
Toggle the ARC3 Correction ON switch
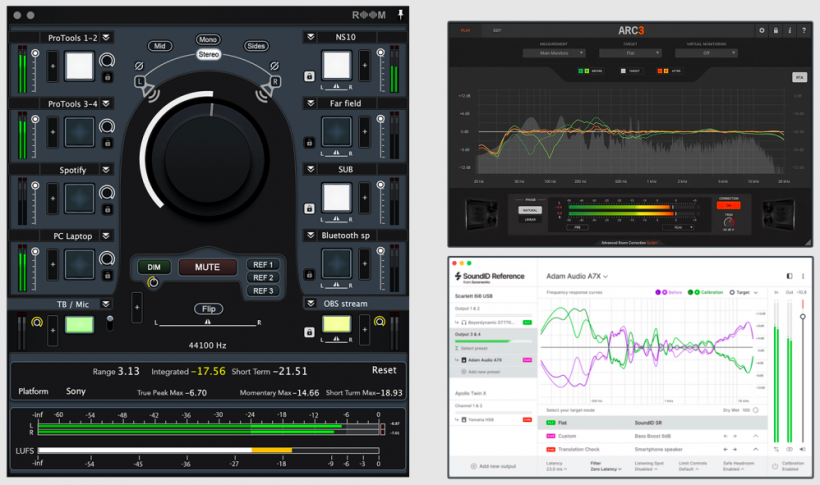pyautogui.click(x=727, y=205)
